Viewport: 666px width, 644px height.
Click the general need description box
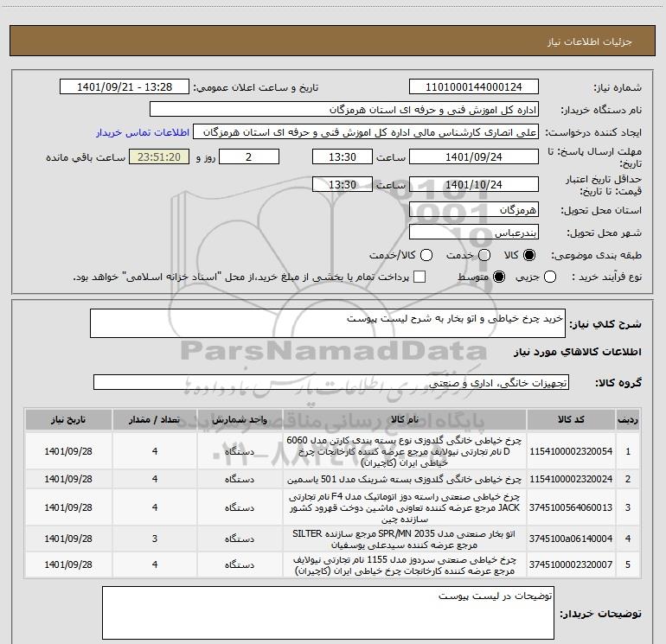pos(328,323)
